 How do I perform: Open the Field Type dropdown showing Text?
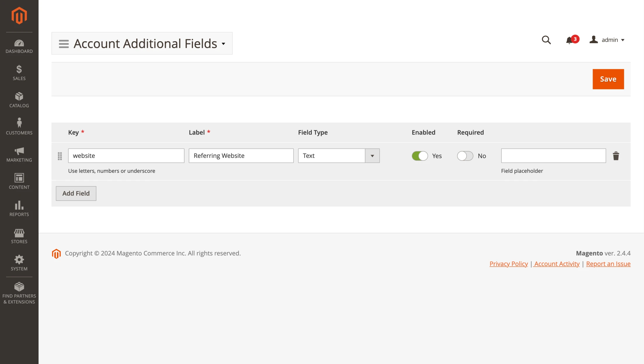pyautogui.click(x=339, y=156)
